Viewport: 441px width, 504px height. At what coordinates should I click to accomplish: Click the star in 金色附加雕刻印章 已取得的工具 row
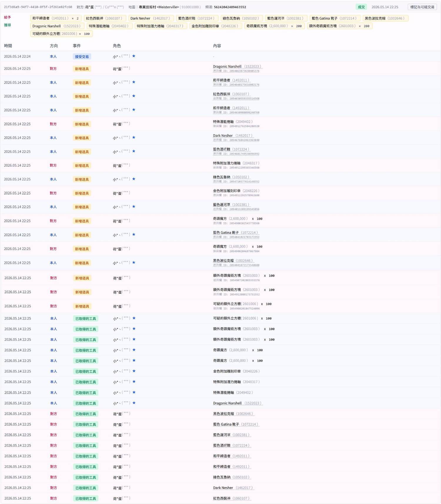pyautogui.click(x=134, y=371)
